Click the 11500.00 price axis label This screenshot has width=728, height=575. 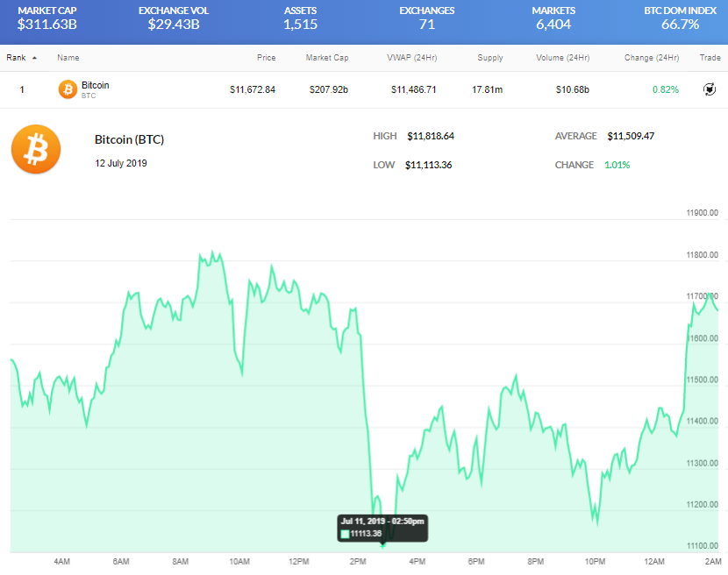[702, 380]
